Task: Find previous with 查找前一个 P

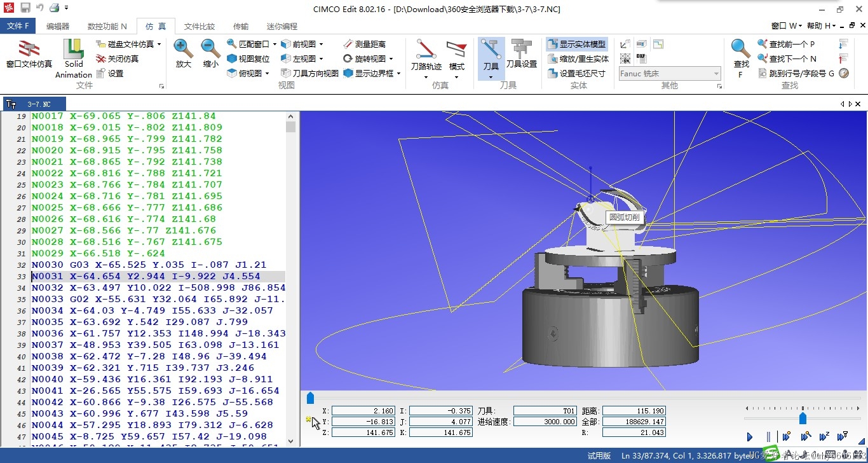Action: pyautogui.click(x=786, y=44)
